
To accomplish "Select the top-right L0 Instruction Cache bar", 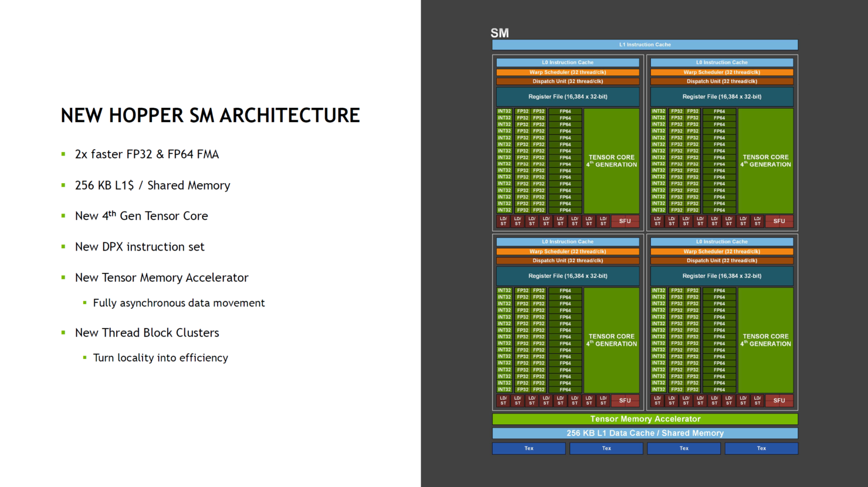I will point(721,62).
